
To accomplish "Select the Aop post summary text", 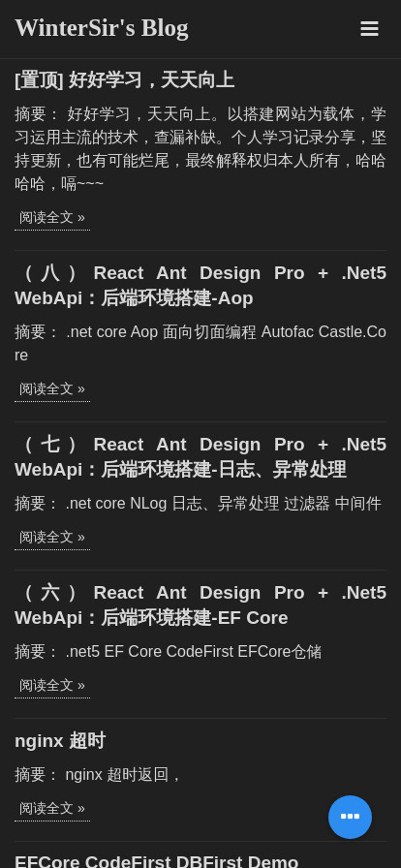I will (200, 344).
